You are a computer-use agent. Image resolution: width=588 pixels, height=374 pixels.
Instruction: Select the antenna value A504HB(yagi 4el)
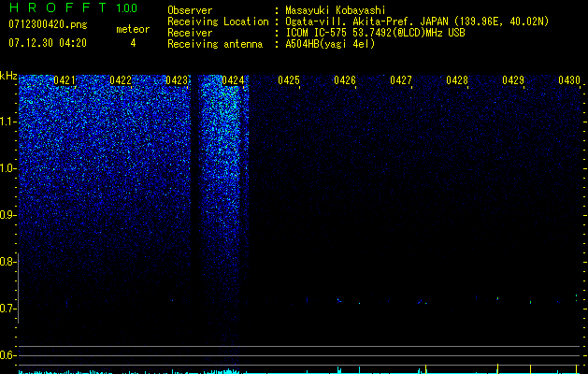(x=330, y=44)
